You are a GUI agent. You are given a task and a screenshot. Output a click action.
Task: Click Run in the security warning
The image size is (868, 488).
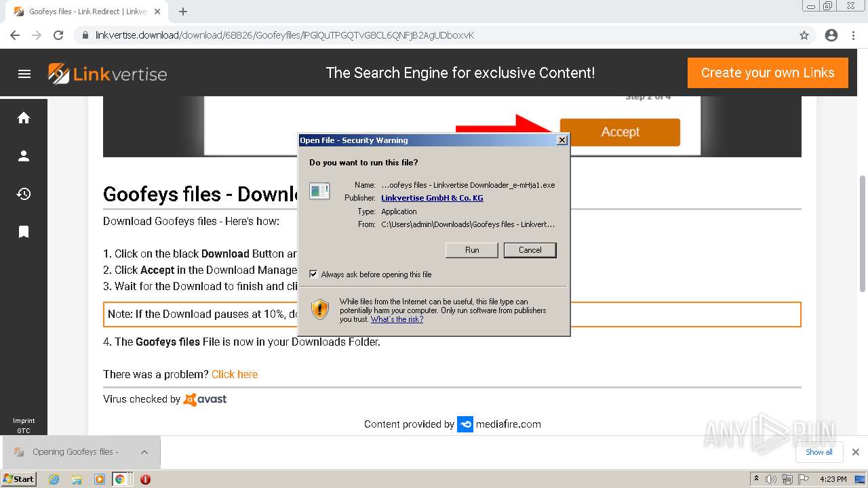472,250
